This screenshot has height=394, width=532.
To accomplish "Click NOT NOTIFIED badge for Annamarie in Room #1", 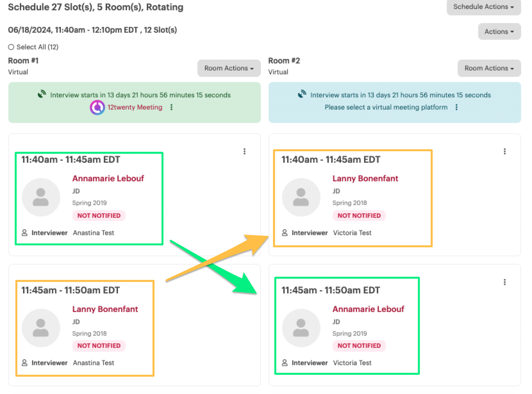I will tap(99, 216).
